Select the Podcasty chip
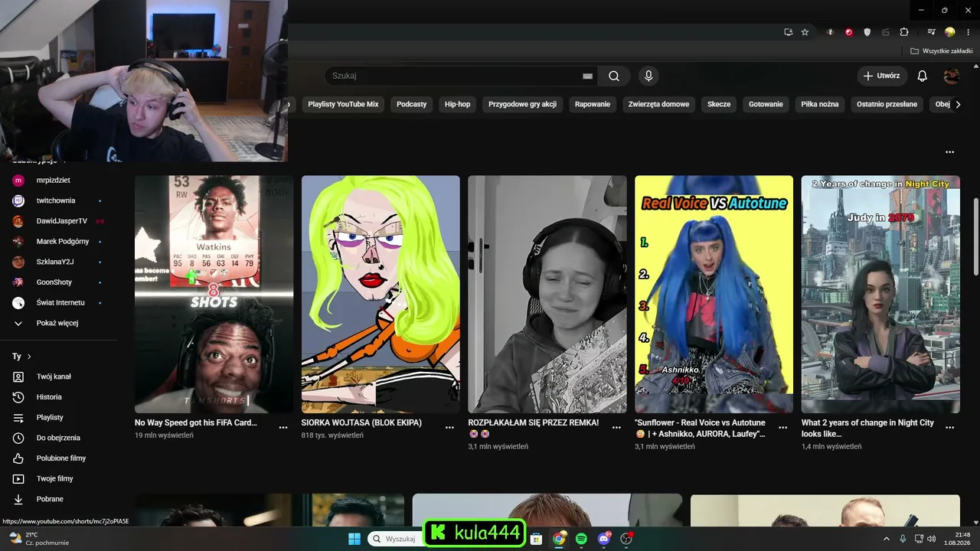 coord(412,104)
